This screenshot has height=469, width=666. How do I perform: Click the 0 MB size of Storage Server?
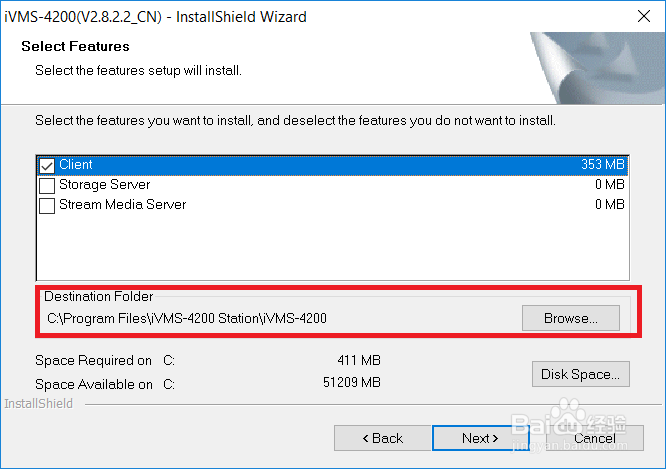(x=610, y=184)
